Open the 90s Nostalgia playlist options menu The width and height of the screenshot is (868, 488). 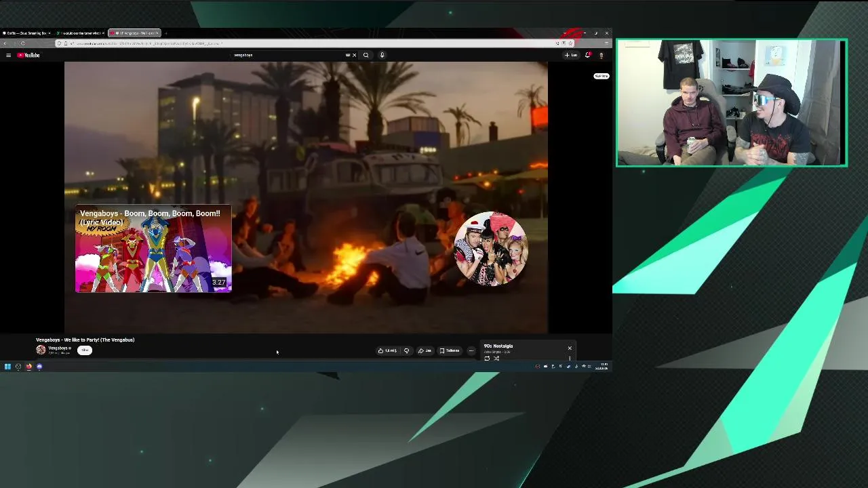tap(570, 358)
